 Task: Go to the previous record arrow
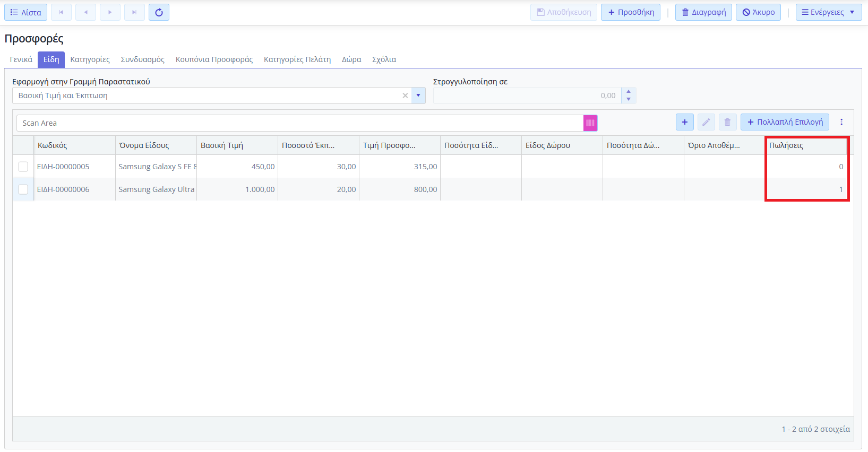85,12
